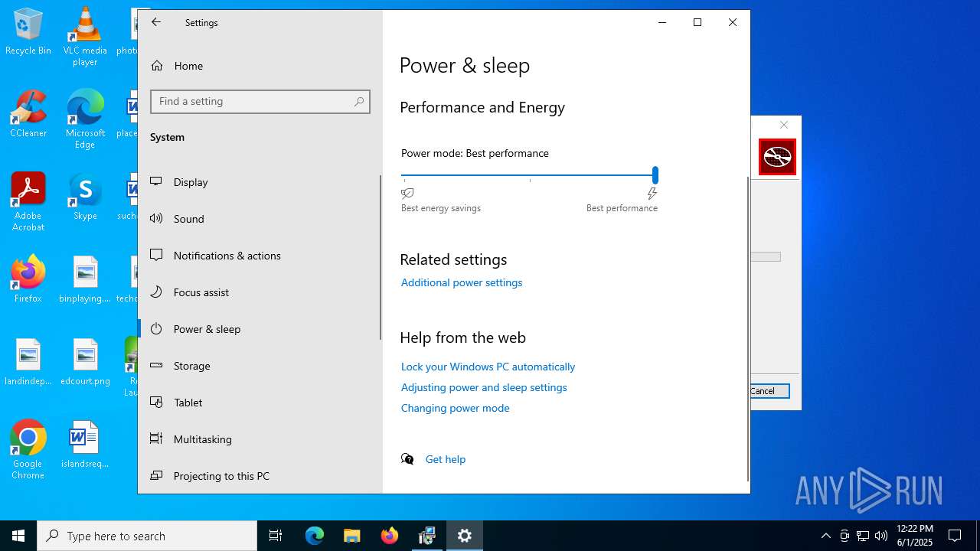This screenshot has width=980, height=551.
Task: Maximize the Settings window
Action: pyautogui.click(x=697, y=22)
